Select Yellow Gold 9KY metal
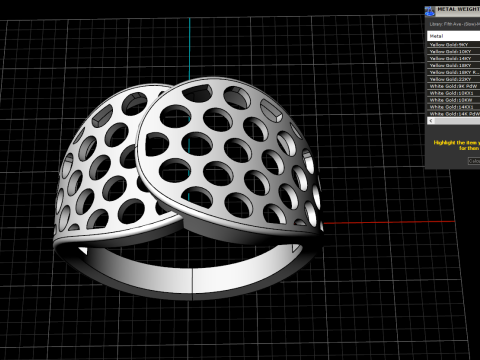 point(454,45)
